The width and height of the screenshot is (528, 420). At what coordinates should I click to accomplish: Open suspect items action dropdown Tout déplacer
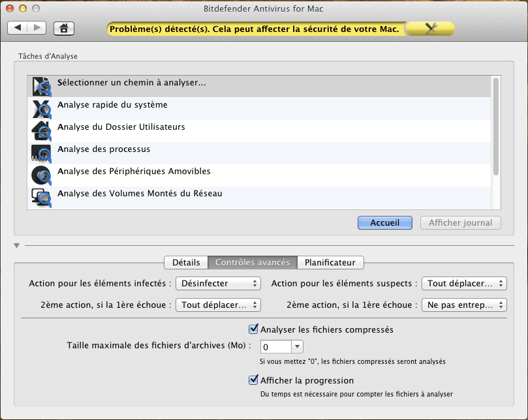pyautogui.click(x=464, y=283)
